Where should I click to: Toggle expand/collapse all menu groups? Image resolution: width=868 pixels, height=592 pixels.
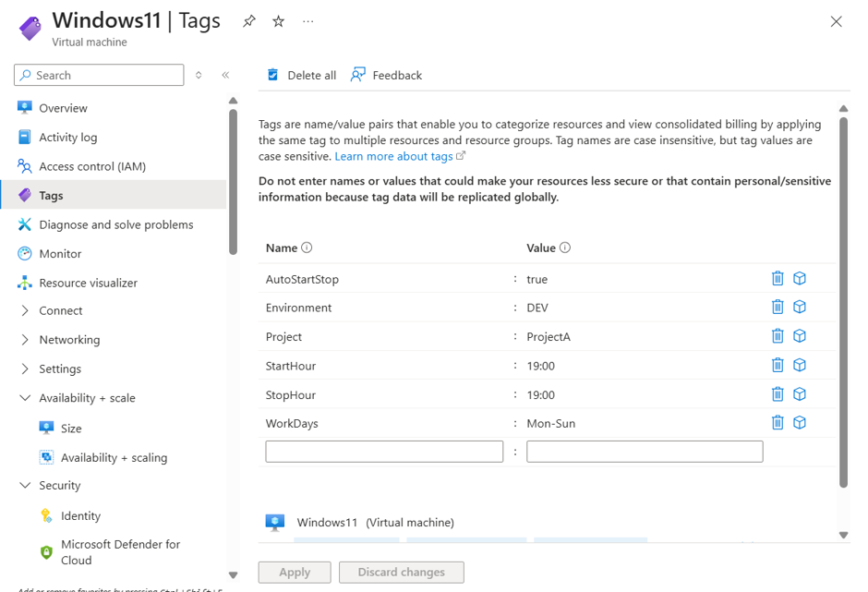199,75
